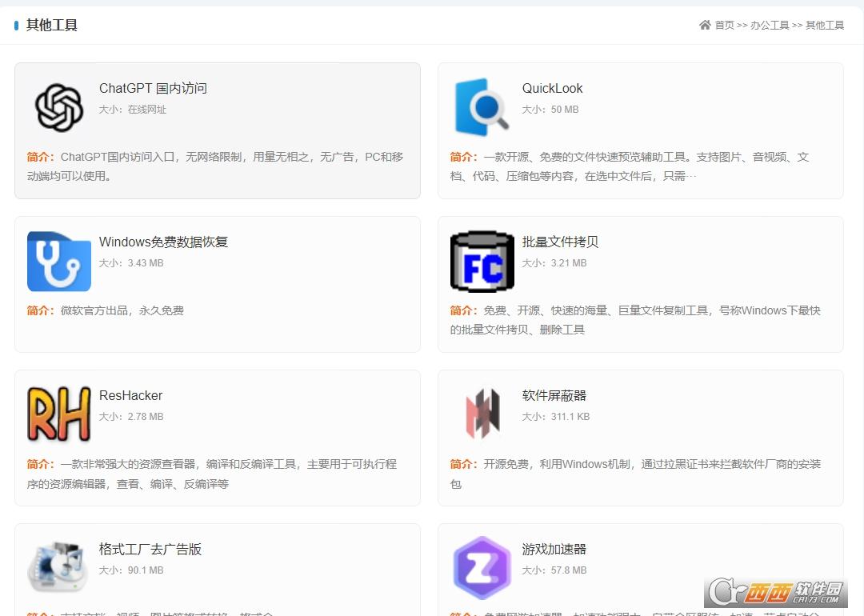Viewport: 864px width, 616px height.
Task: Go to 首页 in breadcrumb
Action: coord(725,25)
